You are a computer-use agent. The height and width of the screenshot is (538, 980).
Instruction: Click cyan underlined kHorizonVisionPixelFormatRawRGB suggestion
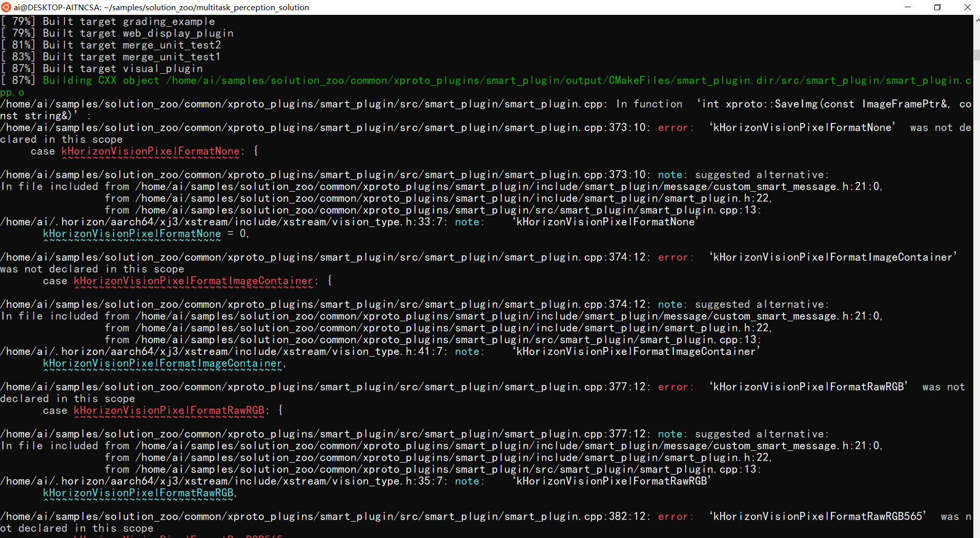tap(138, 493)
